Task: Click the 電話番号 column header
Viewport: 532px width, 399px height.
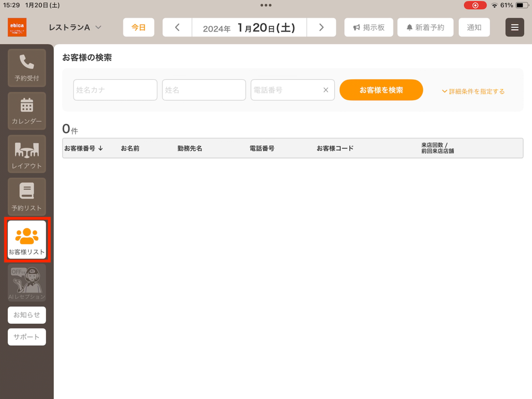Action: pos(262,149)
